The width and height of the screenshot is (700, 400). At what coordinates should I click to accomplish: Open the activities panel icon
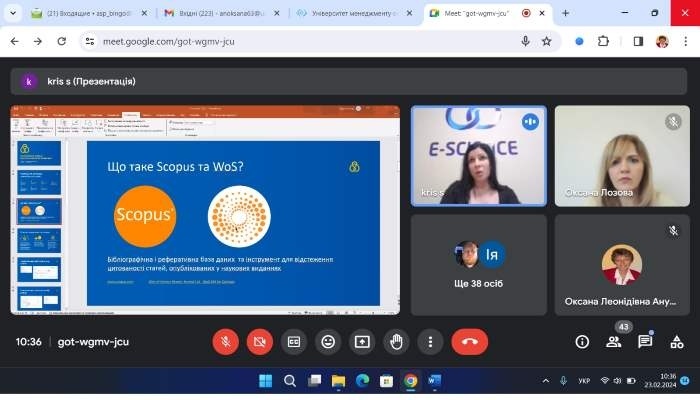tap(676, 342)
